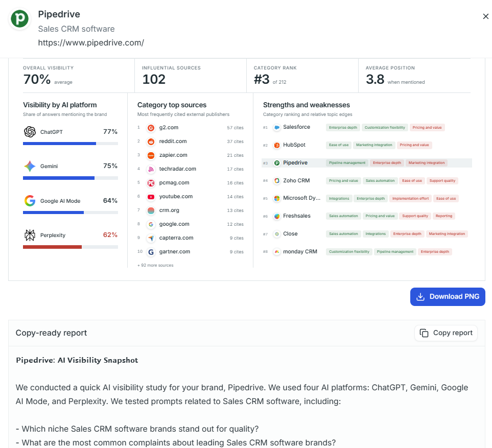
Task: Click the youtube.com source icon
Action: 151,197
